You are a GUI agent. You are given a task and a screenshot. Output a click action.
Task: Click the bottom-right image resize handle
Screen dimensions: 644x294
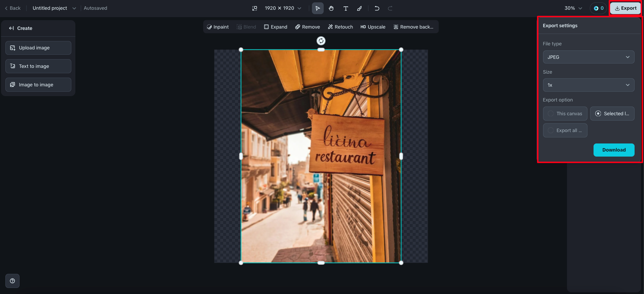(401, 263)
